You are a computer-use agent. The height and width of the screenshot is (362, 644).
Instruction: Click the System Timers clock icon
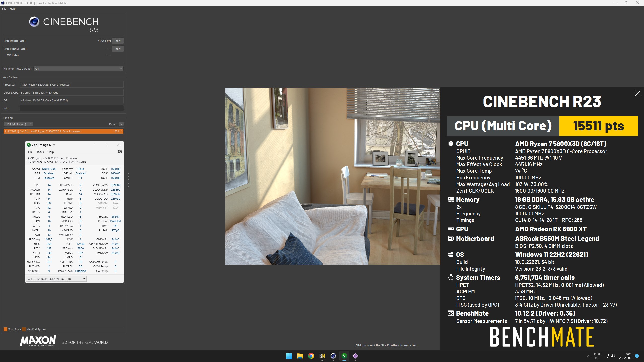pyautogui.click(x=451, y=277)
